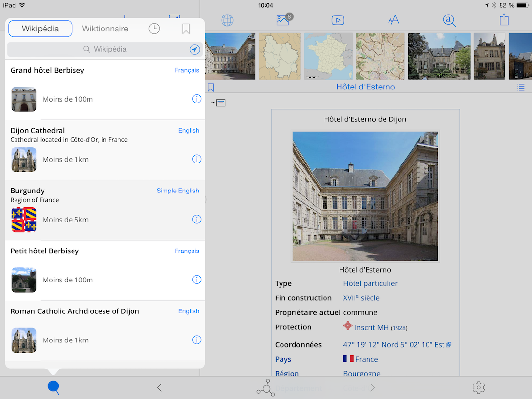The width and height of the screenshot is (532, 399).
Task: Open the garden courtyard photo thumbnail
Action: pos(439,56)
